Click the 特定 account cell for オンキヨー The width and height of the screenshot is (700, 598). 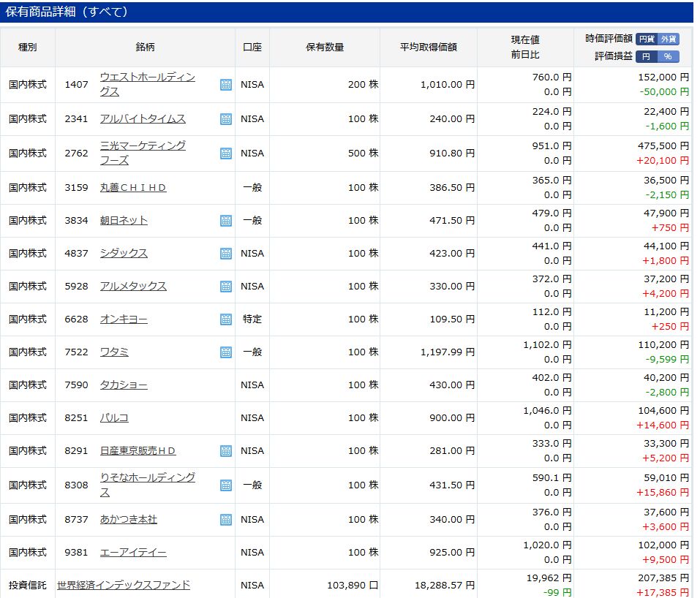[252, 319]
